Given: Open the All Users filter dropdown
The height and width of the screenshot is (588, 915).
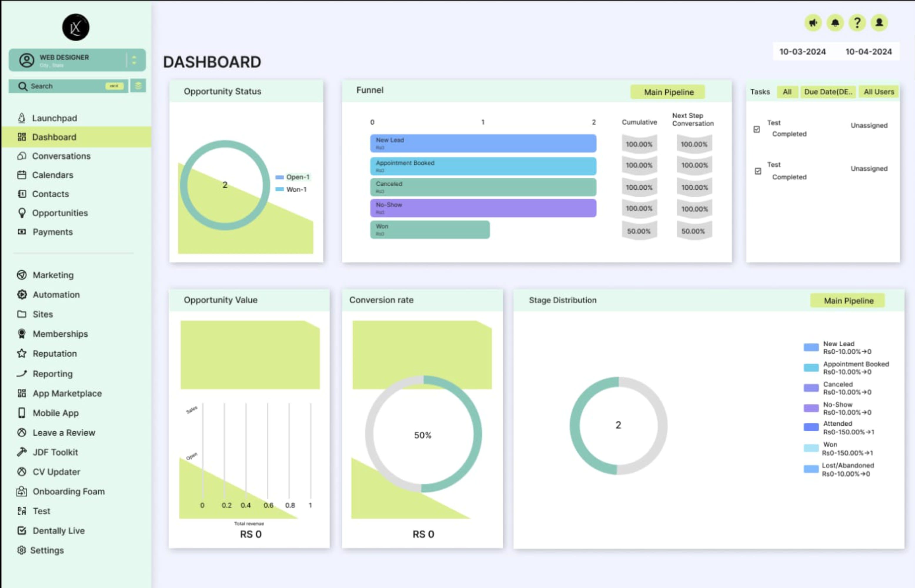Looking at the screenshot, I should click(878, 92).
